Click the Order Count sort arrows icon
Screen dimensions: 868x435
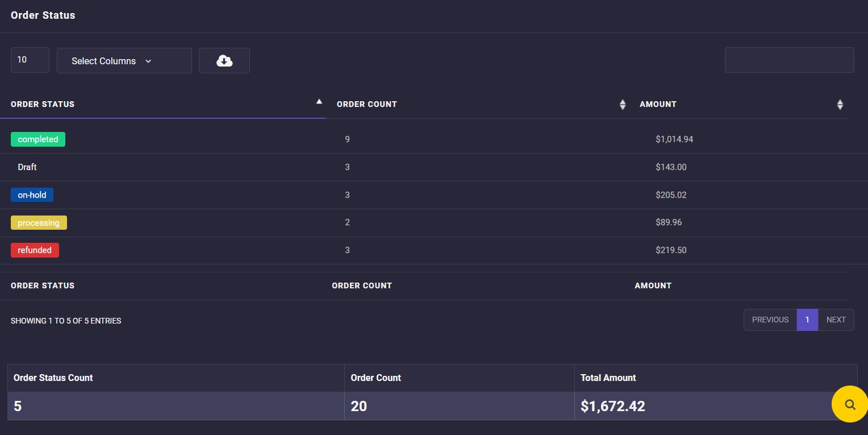pos(623,105)
